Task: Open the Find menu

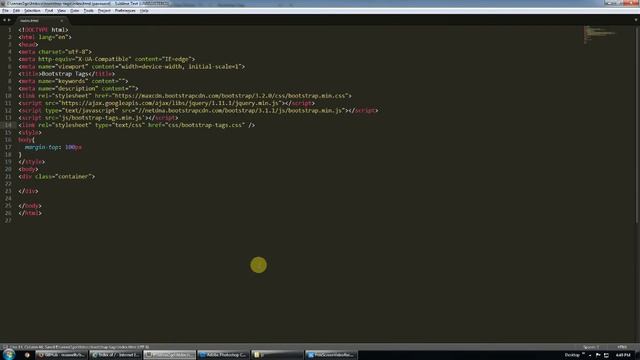Action: coord(49,11)
